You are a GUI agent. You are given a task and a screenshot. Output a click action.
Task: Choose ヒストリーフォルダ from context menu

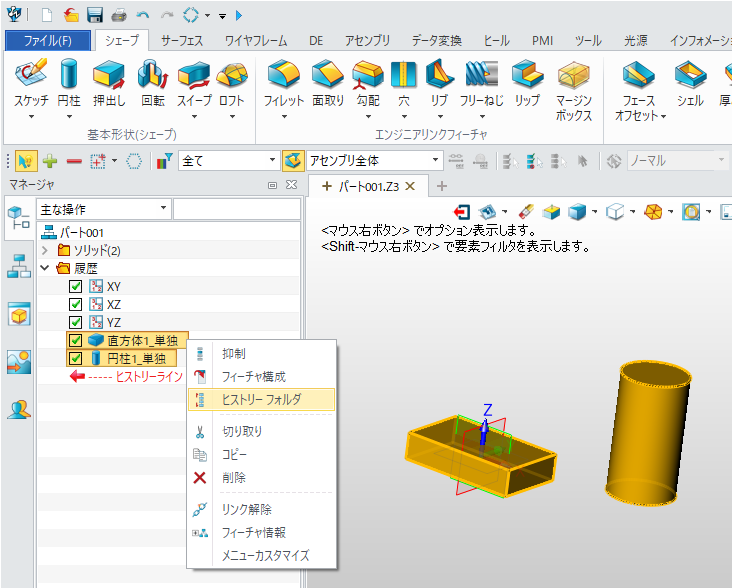point(261,399)
